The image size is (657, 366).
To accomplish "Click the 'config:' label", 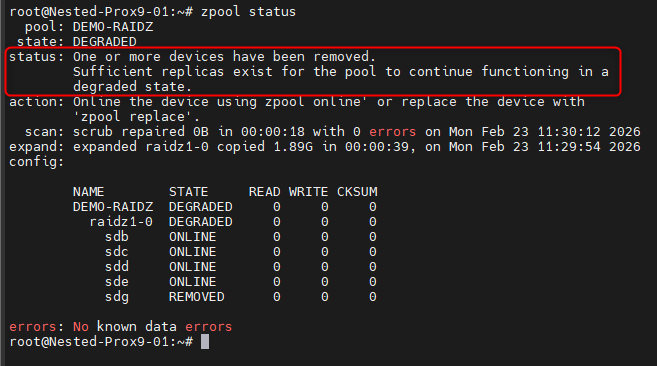I will [36, 162].
